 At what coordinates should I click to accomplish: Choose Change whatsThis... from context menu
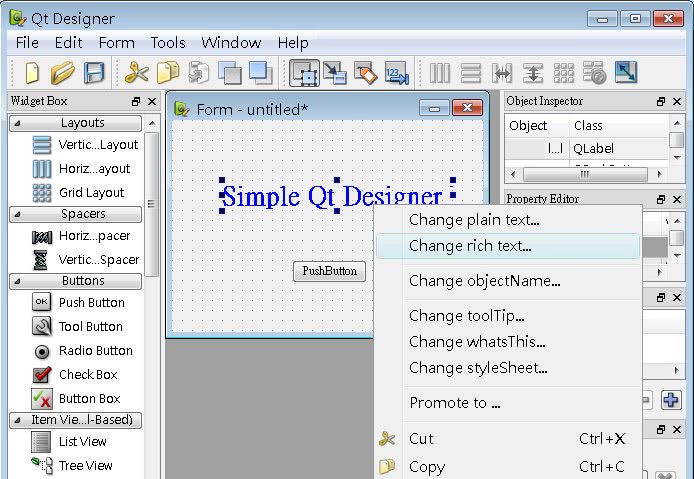tap(508, 342)
